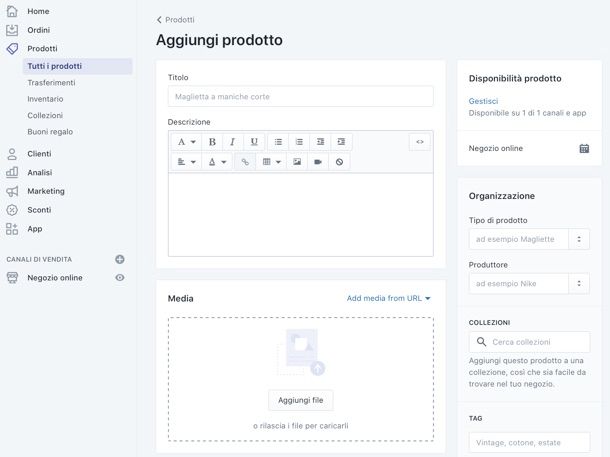Click the upload illustration in Media area
The image size is (610, 457).
point(301,352)
